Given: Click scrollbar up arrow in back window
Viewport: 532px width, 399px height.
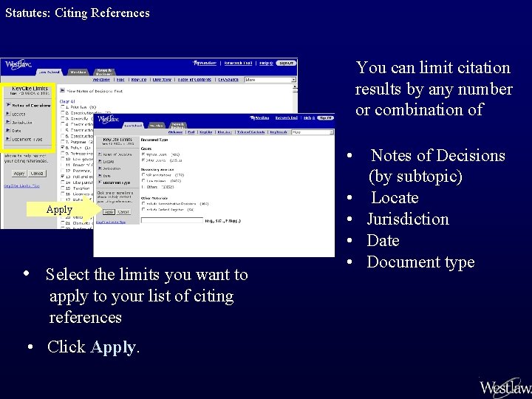Looking at the screenshot, I should tap(295, 86).
